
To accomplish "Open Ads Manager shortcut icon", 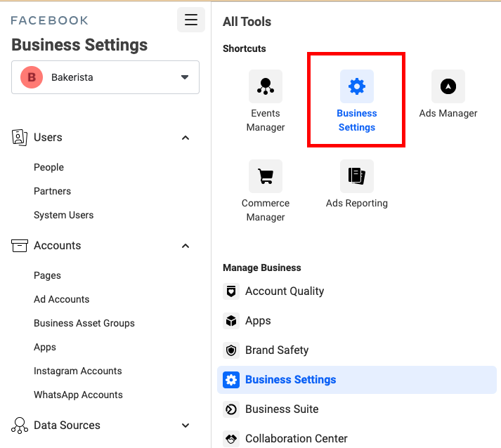I will (x=448, y=86).
